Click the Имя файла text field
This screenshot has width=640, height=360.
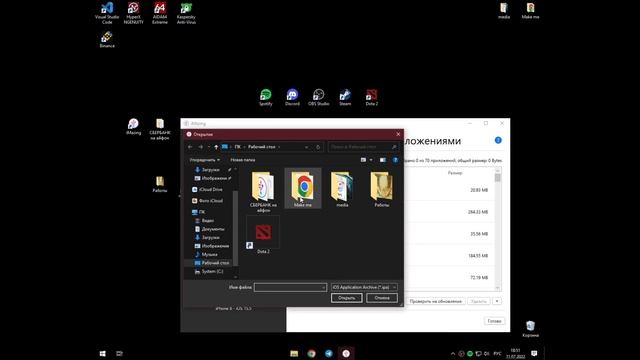tap(290, 287)
